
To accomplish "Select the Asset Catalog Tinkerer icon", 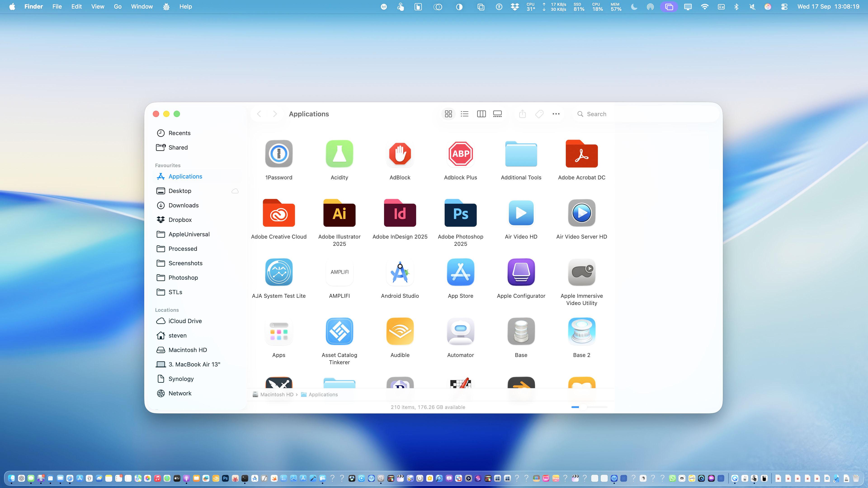I will [339, 331].
